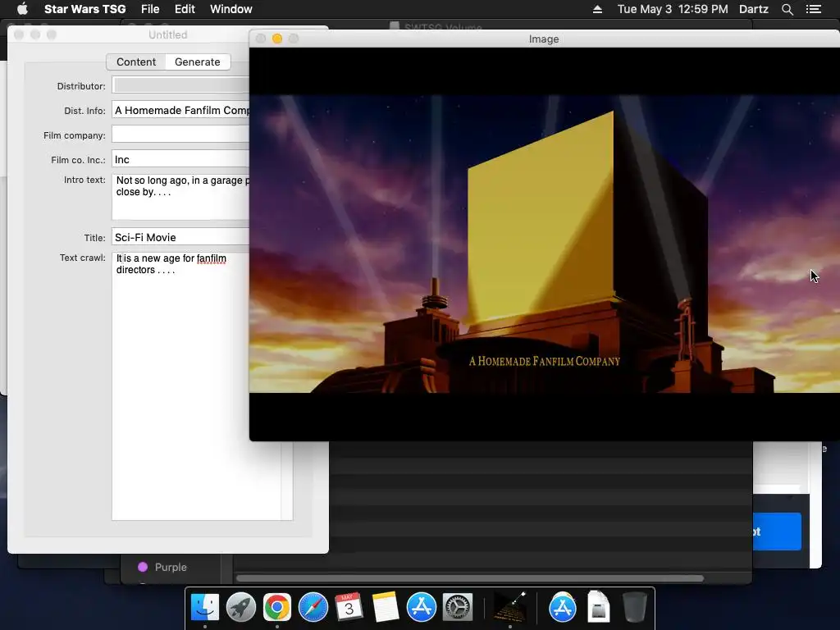Click the horizontal scrollbar in Finder window
840x630 pixels.
[470, 578]
